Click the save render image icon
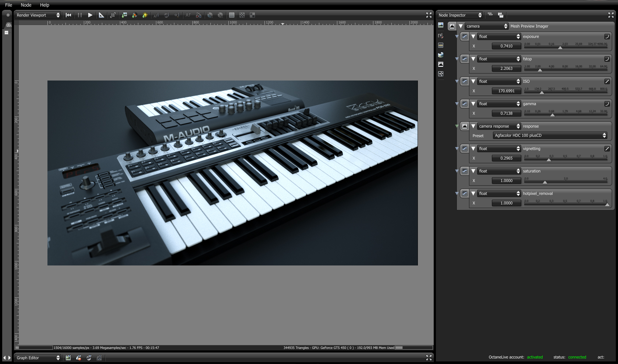This screenshot has height=364, width=618. click(x=124, y=15)
